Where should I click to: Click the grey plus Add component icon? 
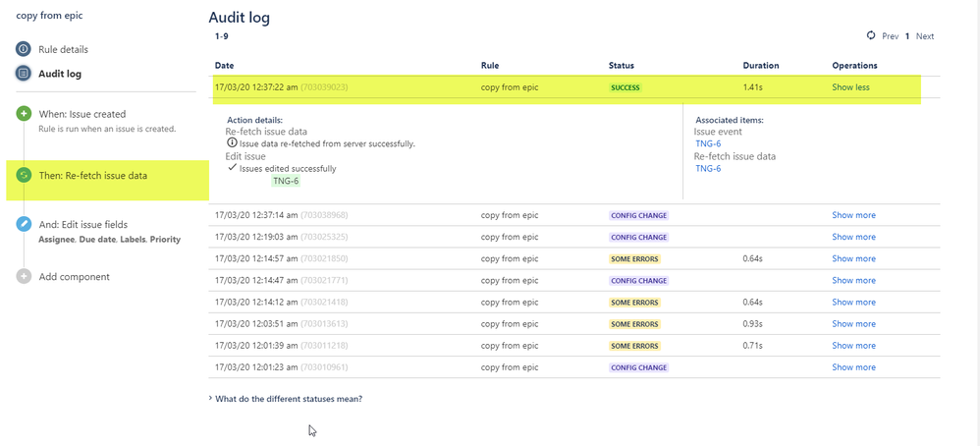[x=24, y=276]
